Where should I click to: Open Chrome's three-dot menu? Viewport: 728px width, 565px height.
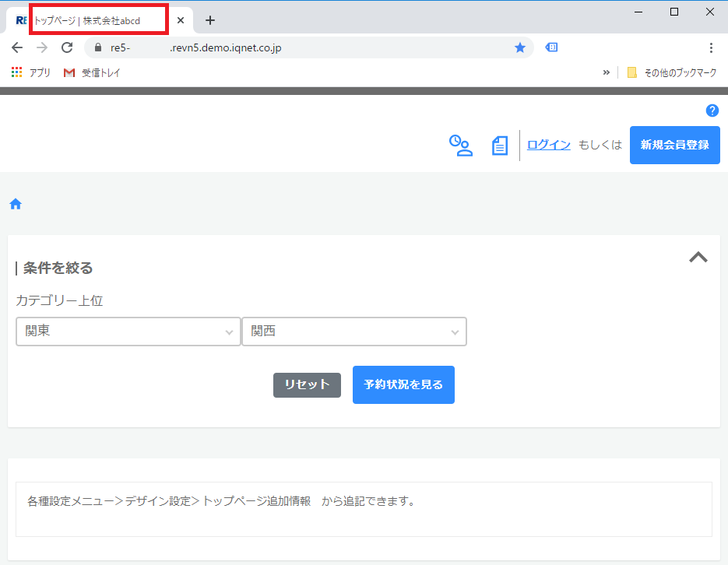711,47
